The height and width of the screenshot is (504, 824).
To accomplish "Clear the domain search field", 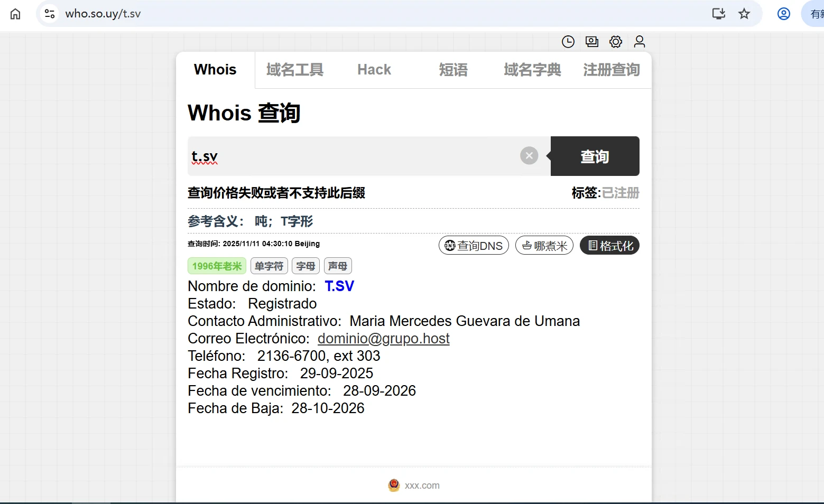I will pos(529,156).
